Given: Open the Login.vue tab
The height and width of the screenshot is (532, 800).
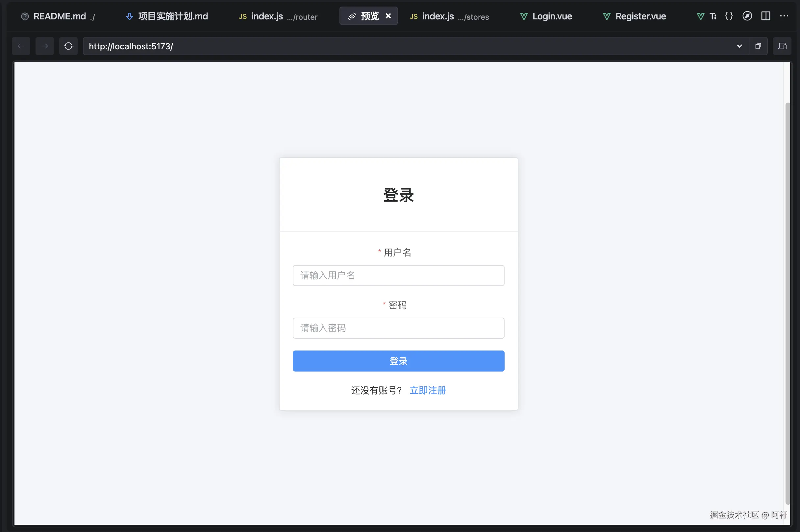Looking at the screenshot, I should click(551, 16).
